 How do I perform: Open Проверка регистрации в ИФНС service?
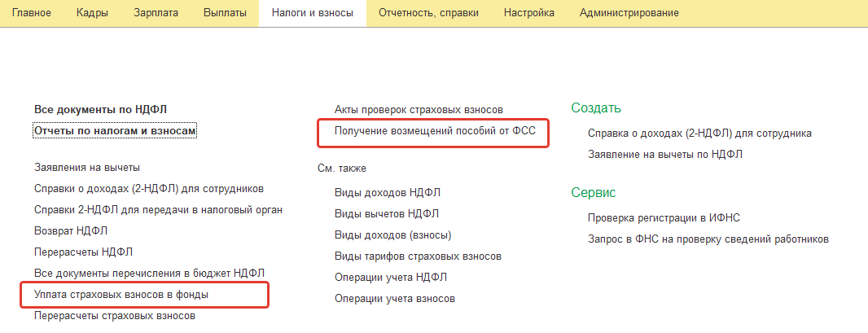pos(664,218)
